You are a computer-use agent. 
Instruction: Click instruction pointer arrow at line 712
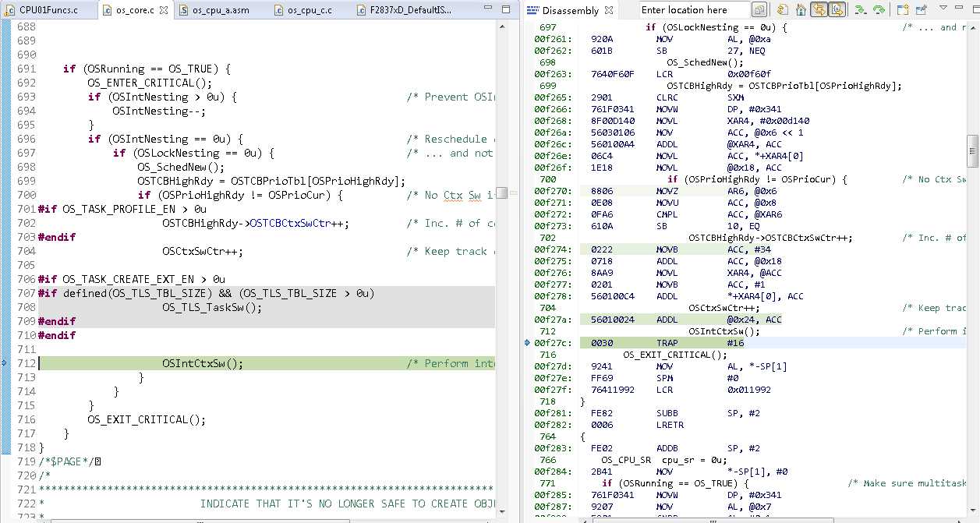click(4, 363)
